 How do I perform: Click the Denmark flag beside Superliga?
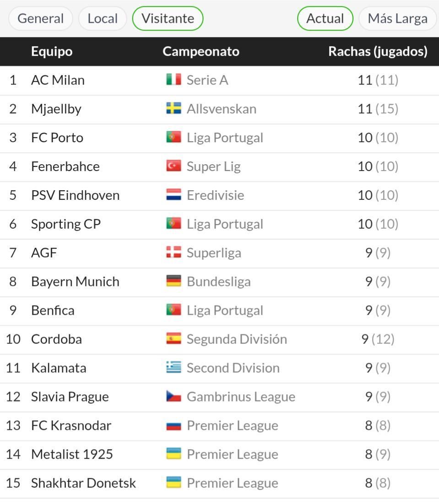(173, 253)
